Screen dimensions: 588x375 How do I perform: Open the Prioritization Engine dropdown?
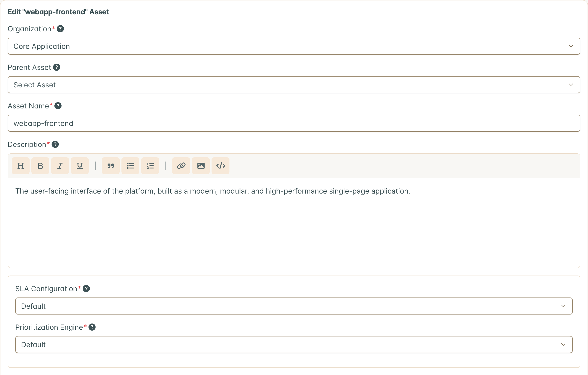[294, 345]
